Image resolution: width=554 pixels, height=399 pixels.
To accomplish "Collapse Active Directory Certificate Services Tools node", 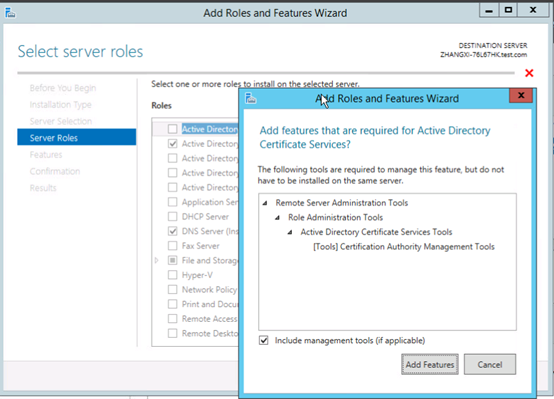I will (290, 232).
